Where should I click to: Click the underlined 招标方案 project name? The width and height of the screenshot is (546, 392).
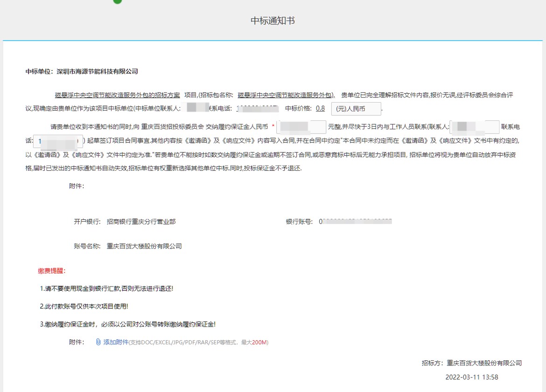click(117, 95)
